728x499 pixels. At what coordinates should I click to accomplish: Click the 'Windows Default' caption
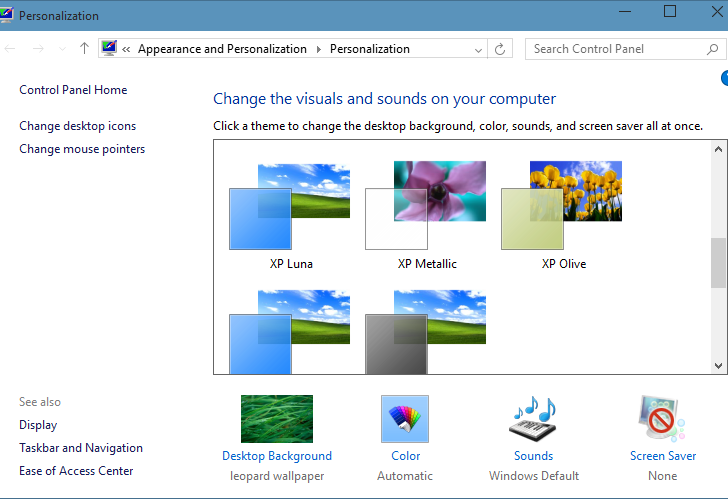coord(534,476)
